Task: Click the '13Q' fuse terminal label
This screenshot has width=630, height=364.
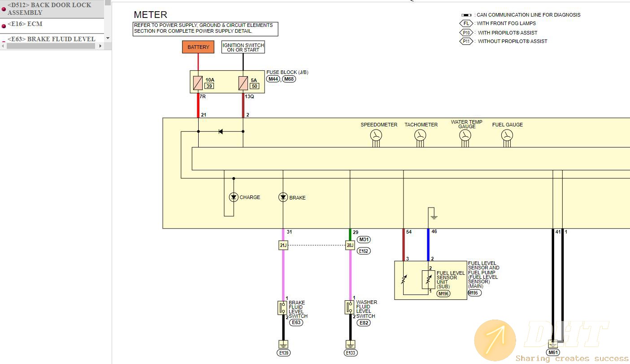Action: [x=249, y=96]
